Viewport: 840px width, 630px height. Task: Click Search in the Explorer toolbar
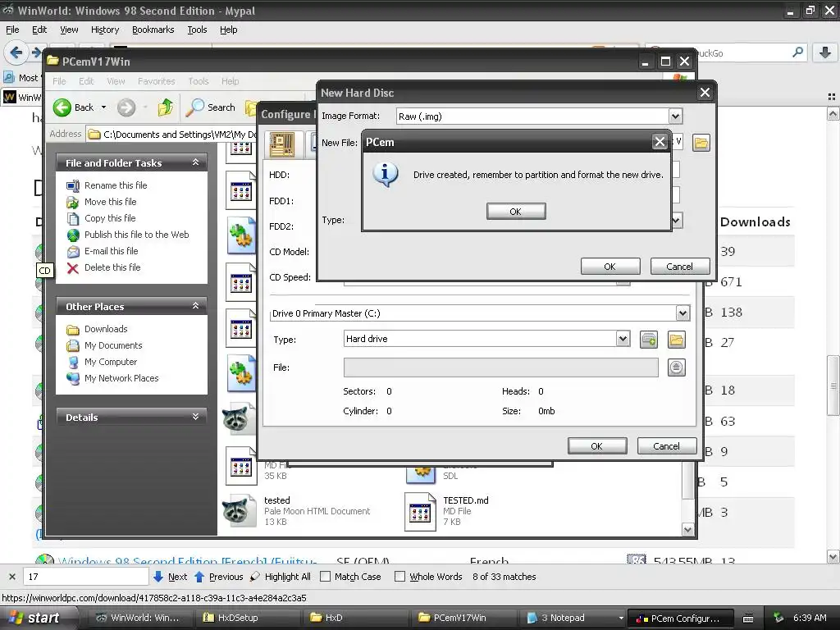pos(211,107)
